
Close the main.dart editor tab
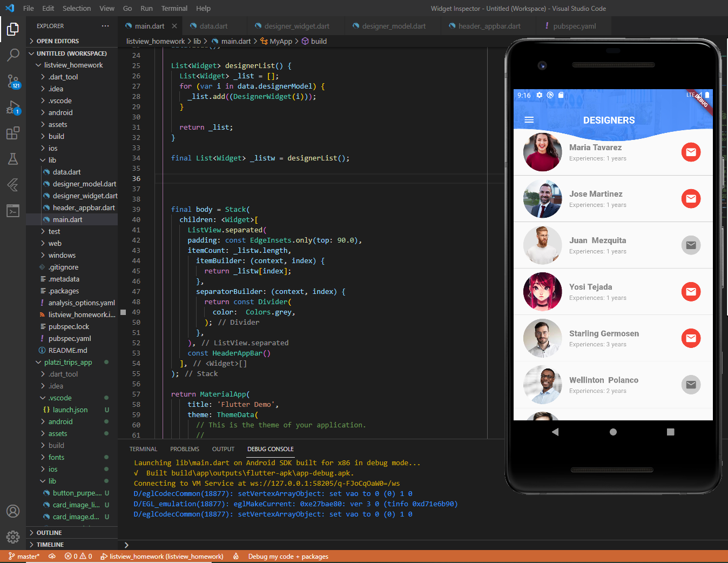(x=174, y=26)
